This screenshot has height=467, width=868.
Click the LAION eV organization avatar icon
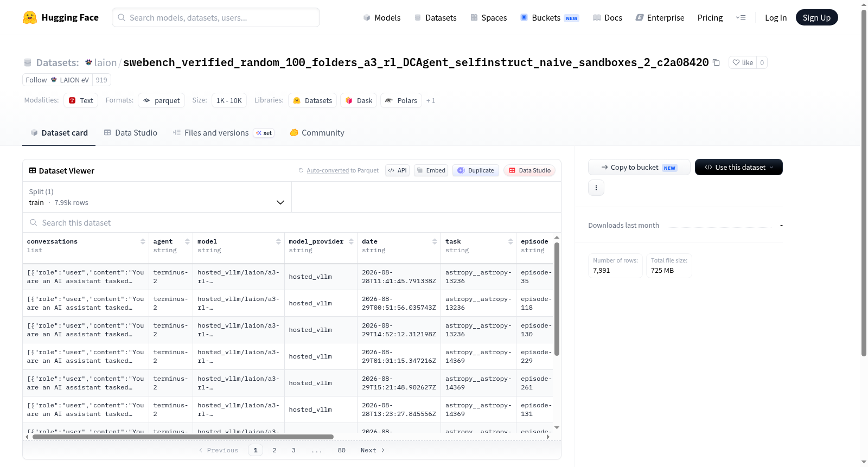click(54, 80)
